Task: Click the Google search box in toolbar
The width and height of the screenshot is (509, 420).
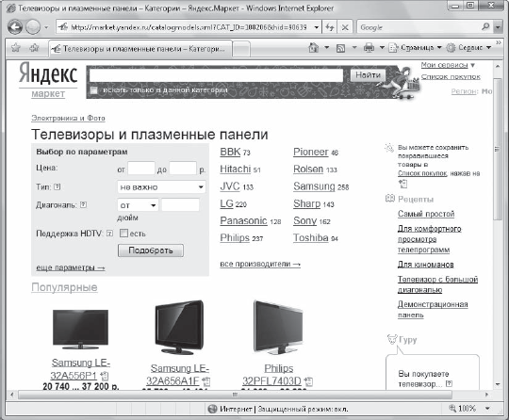Action: [x=419, y=27]
